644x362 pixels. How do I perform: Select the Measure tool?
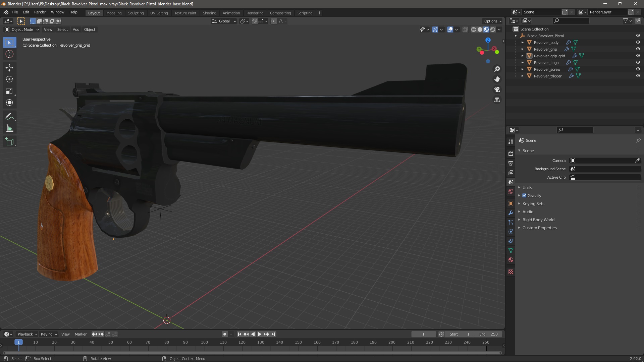[9, 128]
